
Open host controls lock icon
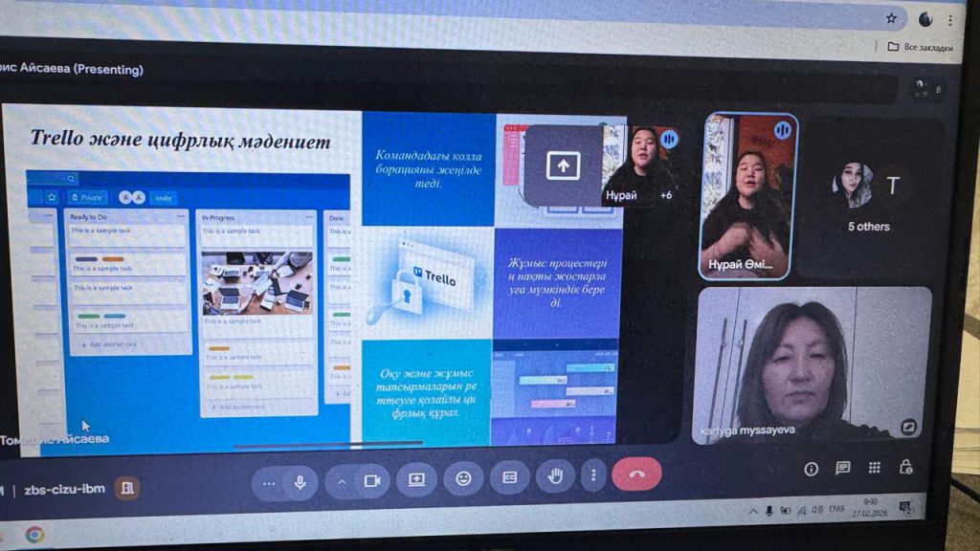click(x=905, y=467)
